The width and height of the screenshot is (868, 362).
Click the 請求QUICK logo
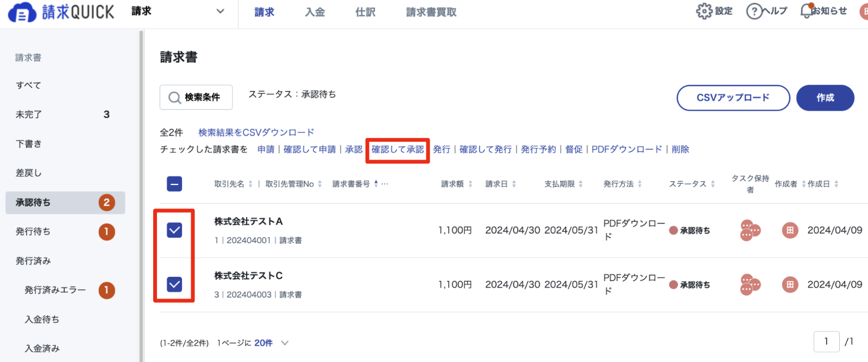pyautogui.click(x=61, y=12)
